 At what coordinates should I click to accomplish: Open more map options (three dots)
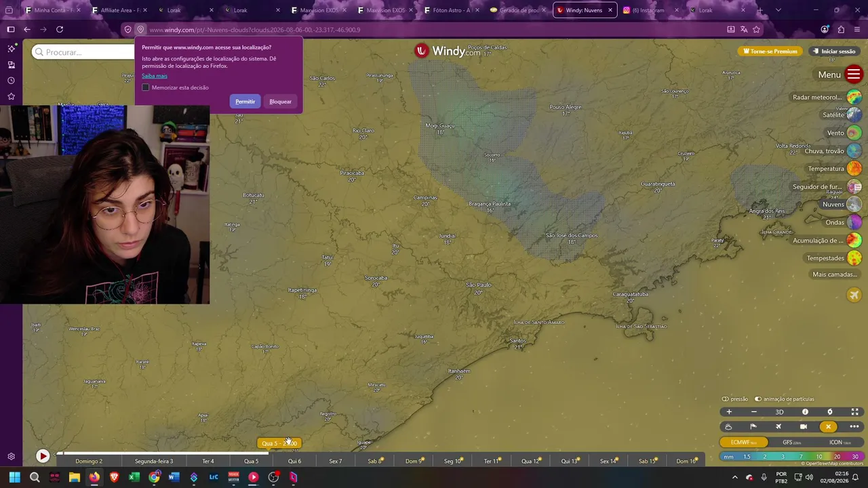[x=854, y=426]
